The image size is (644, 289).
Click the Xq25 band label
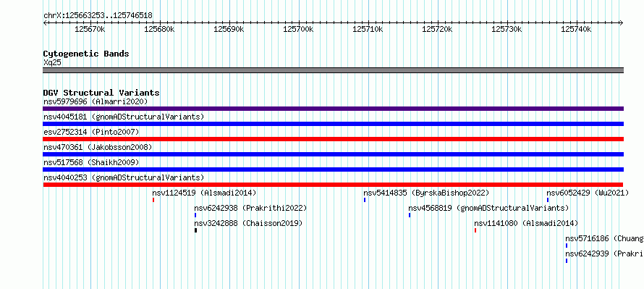(x=53, y=63)
